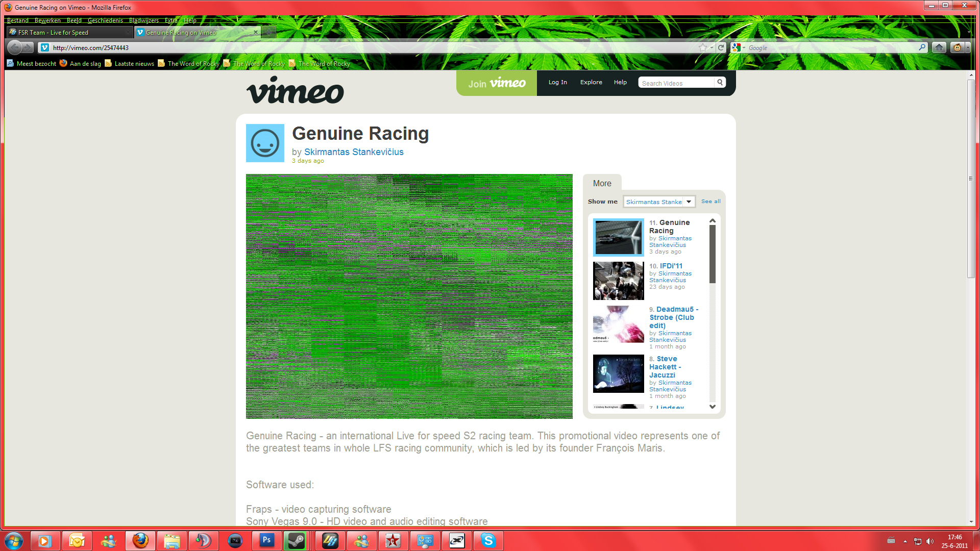Screen dimensions: 980x551
Task: Launch Skype from the taskbar
Action: click(488, 540)
